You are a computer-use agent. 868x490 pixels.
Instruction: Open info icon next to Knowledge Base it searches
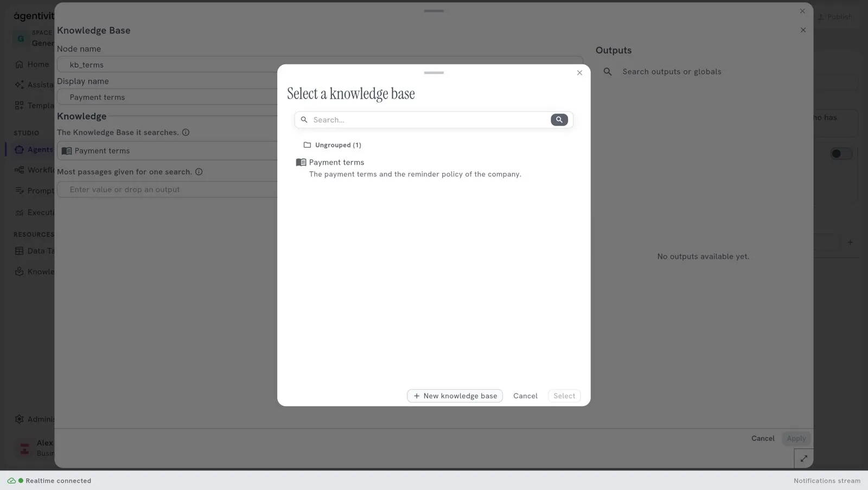[x=186, y=132]
